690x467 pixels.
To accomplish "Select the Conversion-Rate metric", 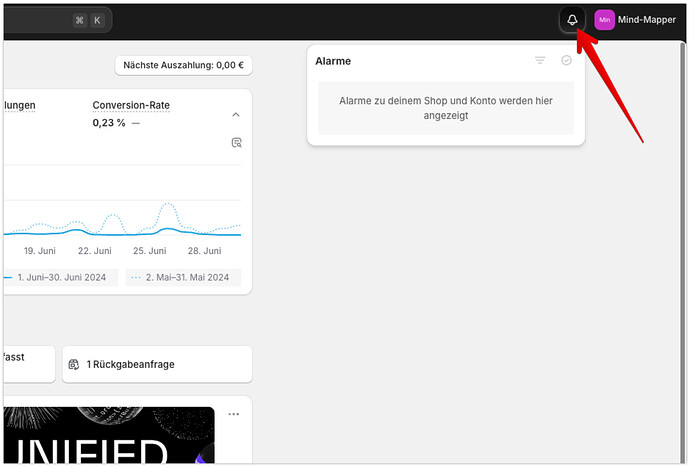I will tap(130, 105).
